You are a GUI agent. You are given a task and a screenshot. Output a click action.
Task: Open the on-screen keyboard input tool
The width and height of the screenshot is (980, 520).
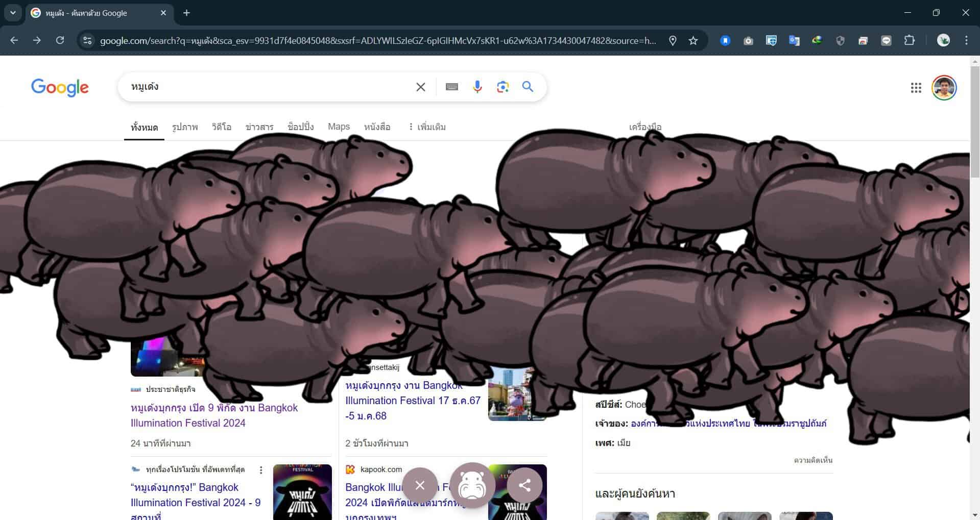451,87
